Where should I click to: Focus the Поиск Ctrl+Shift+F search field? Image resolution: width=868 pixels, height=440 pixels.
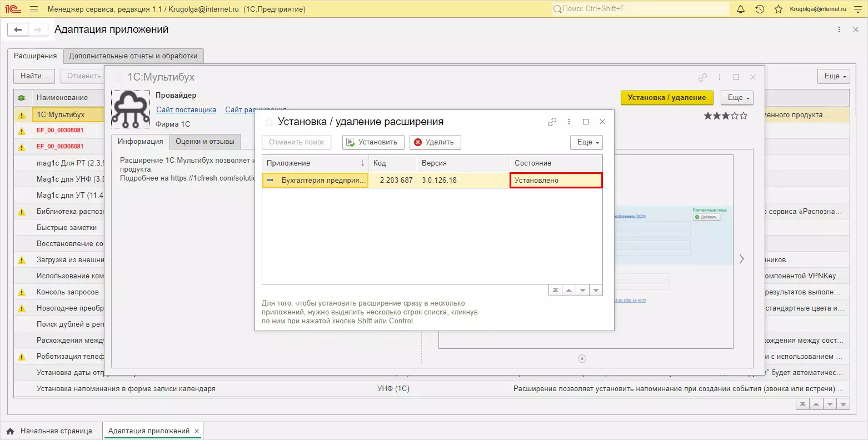640,9
